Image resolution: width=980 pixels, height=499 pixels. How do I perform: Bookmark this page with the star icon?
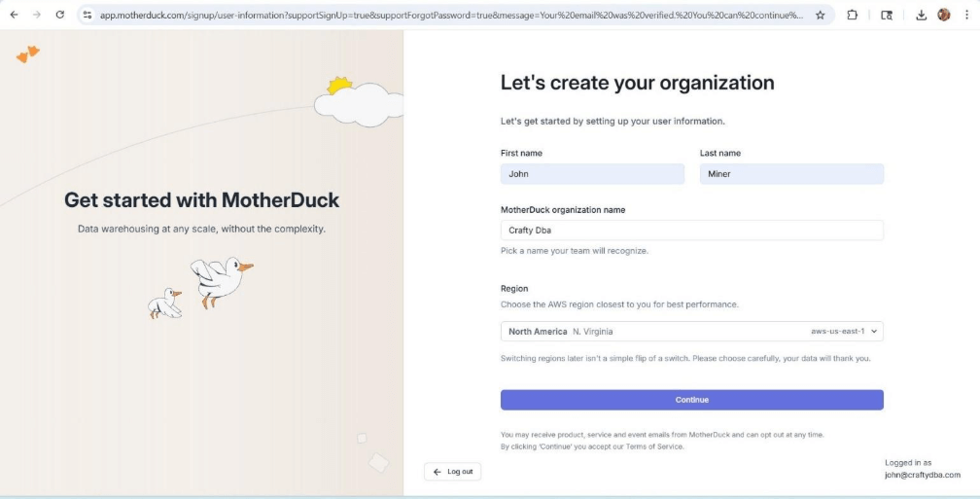point(821,16)
